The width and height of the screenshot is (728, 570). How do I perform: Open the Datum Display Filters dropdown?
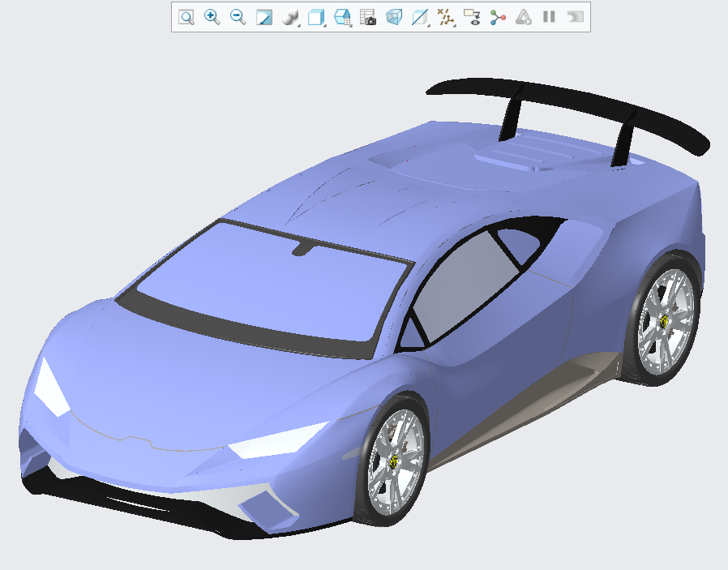pyautogui.click(x=446, y=18)
